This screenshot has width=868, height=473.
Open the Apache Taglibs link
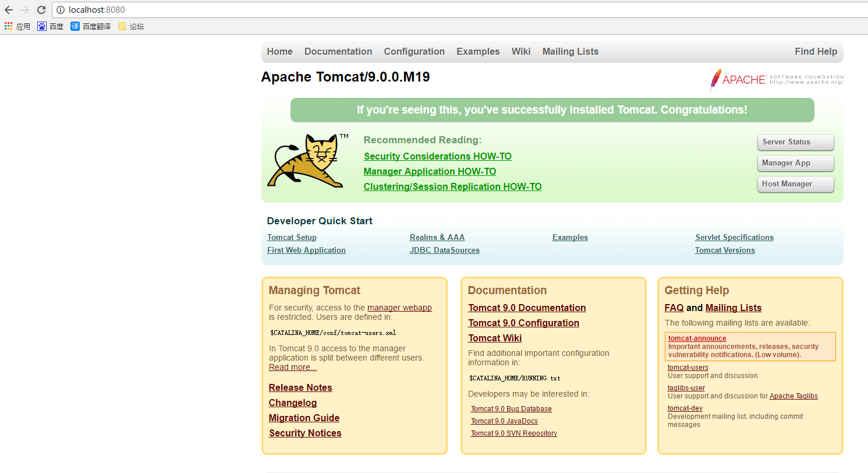(x=793, y=396)
